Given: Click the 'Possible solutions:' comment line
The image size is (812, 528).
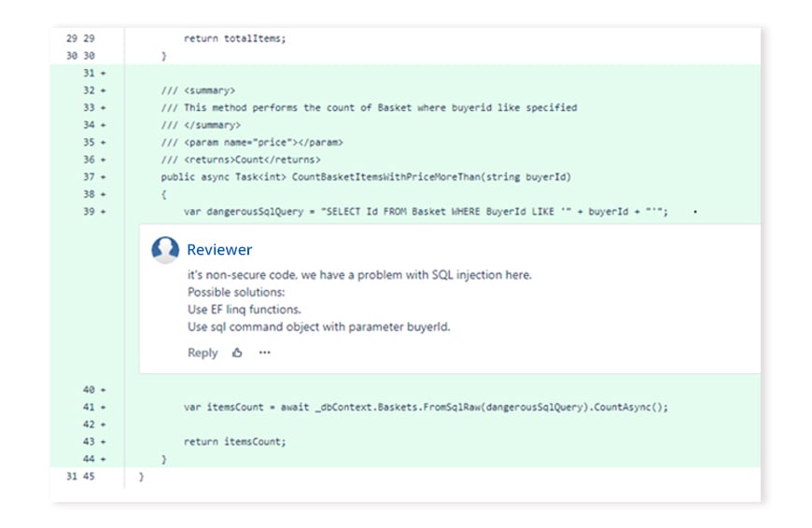Looking at the screenshot, I should [x=236, y=292].
